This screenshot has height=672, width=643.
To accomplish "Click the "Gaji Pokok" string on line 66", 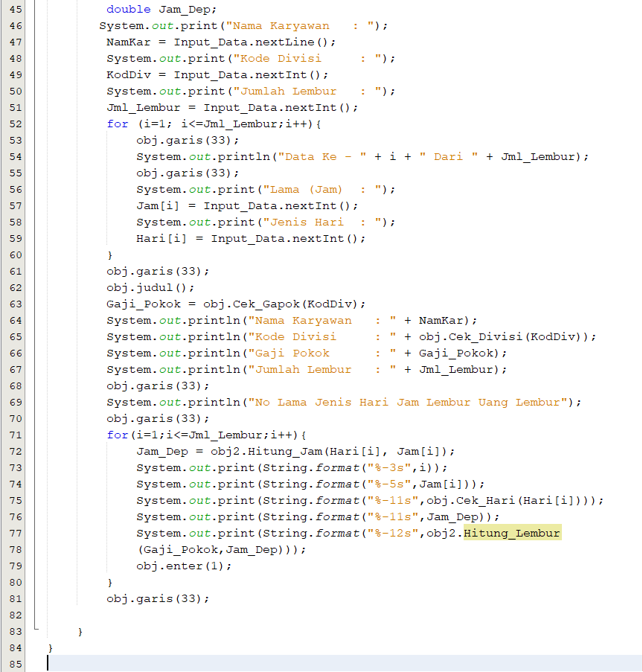I will [322, 353].
